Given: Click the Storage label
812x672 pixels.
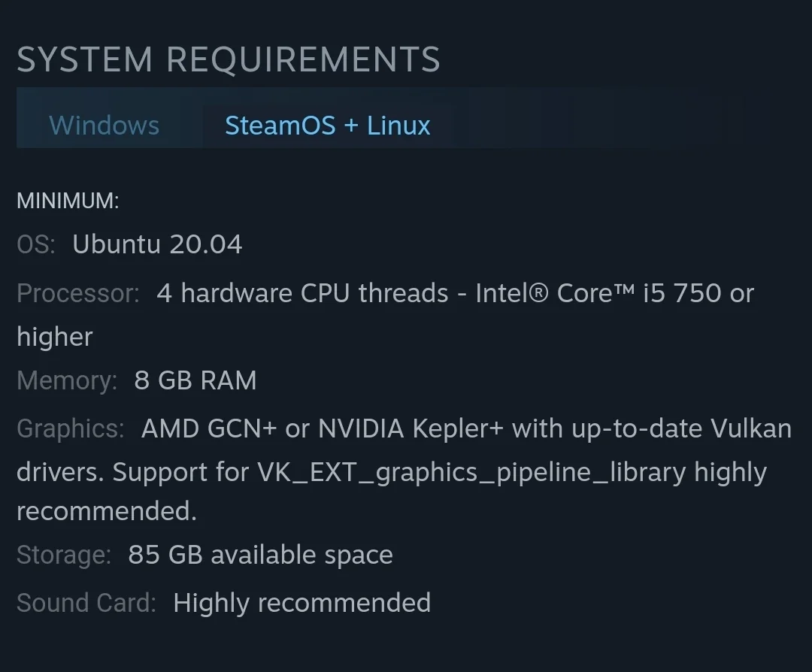Looking at the screenshot, I should coord(63,555).
